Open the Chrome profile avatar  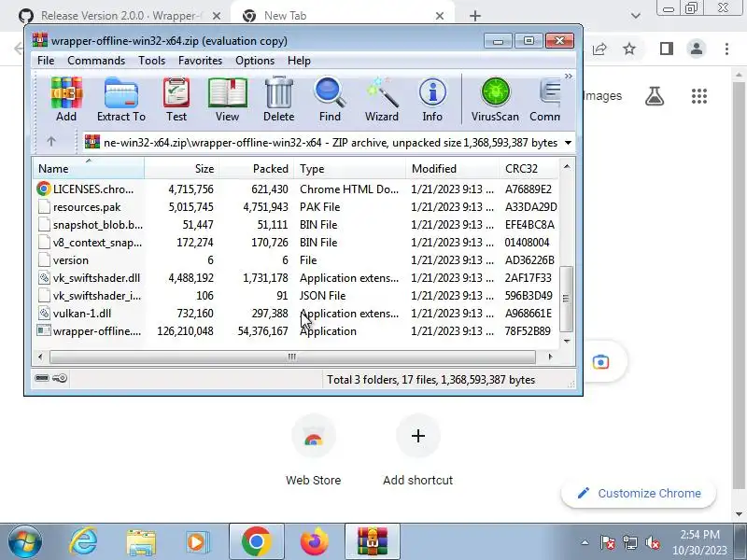(696, 49)
